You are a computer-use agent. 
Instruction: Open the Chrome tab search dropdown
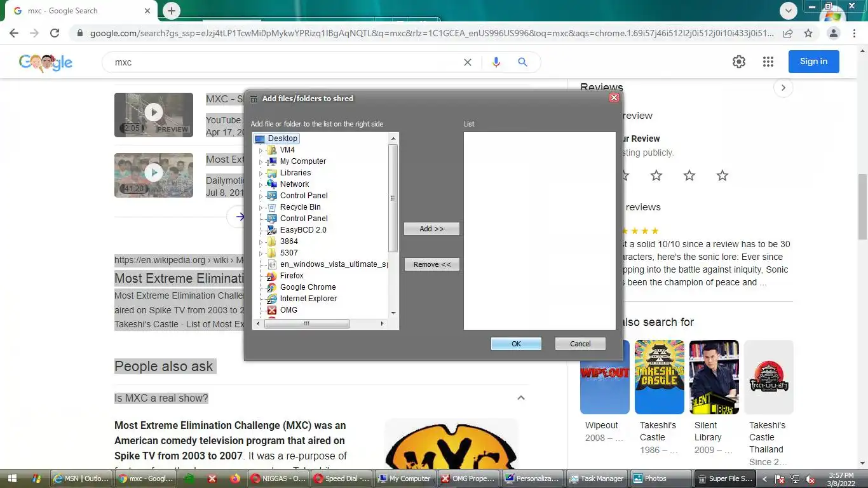coord(789,11)
